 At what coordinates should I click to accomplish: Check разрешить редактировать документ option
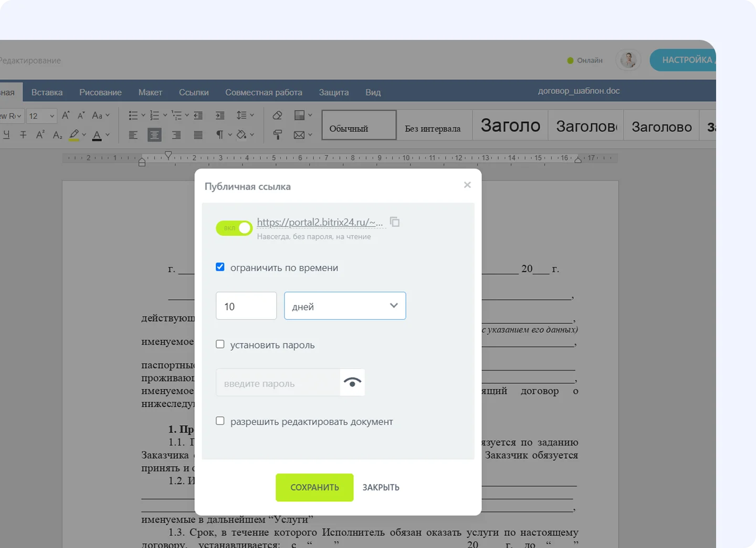click(x=220, y=421)
